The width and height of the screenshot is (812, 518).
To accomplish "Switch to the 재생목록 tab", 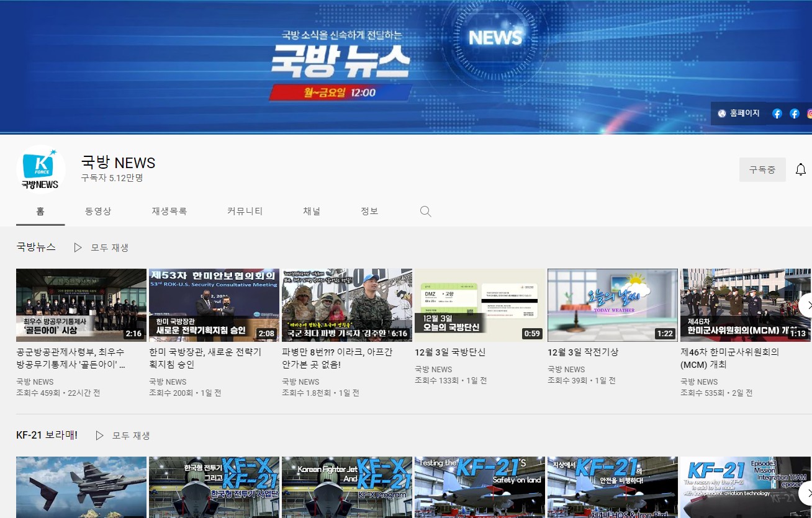I will tap(169, 211).
